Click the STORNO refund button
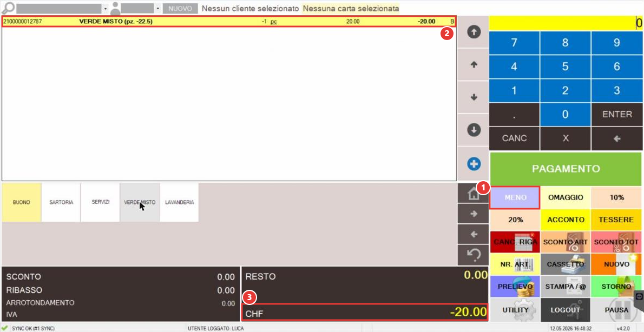644x332 pixels. pyautogui.click(x=616, y=287)
